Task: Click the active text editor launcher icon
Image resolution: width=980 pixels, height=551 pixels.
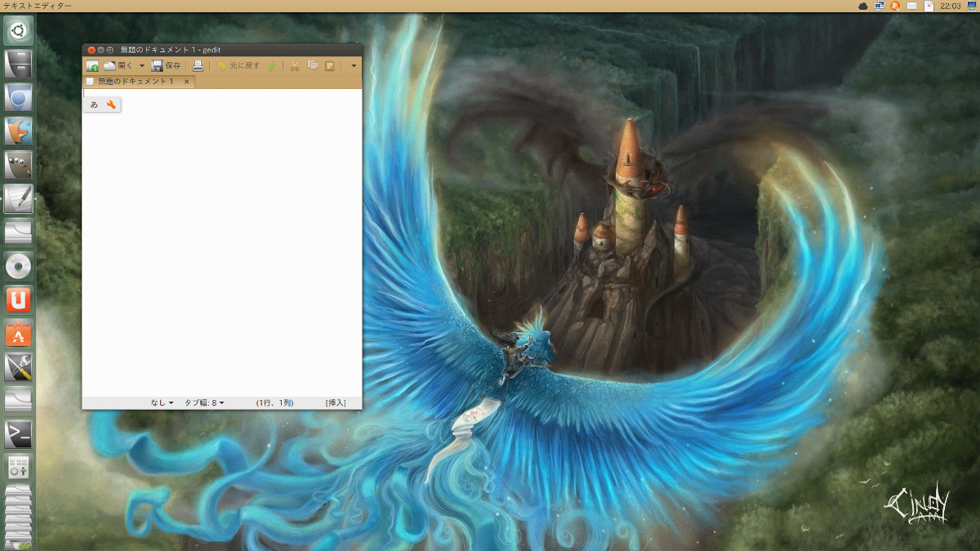Action: pos(18,198)
